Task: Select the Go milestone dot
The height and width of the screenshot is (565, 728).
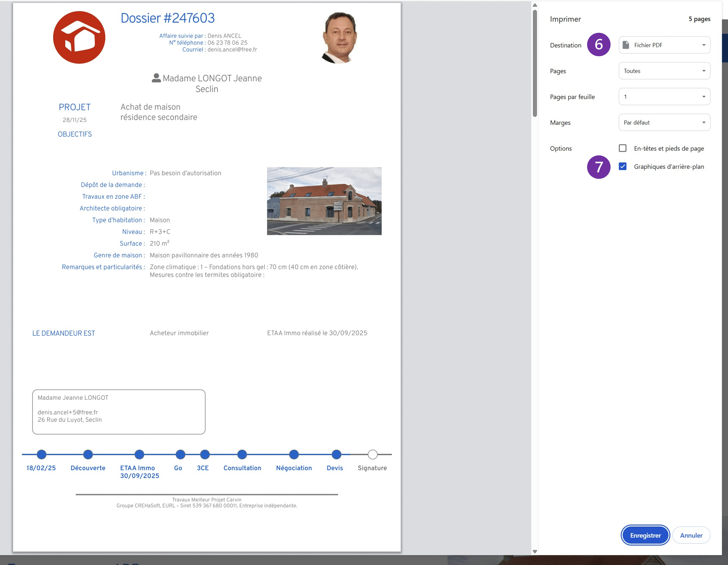Action: (180, 454)
